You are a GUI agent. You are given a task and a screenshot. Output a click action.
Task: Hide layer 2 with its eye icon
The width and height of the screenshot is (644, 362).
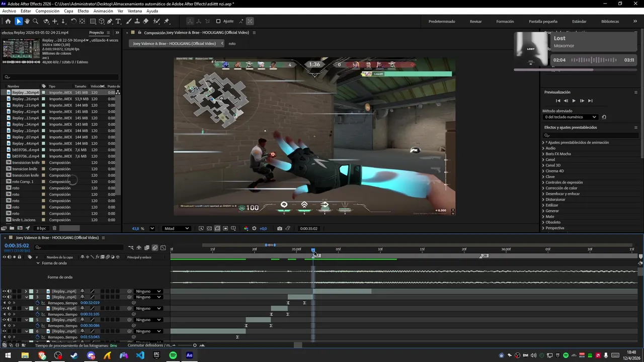(x=4, y=291)
